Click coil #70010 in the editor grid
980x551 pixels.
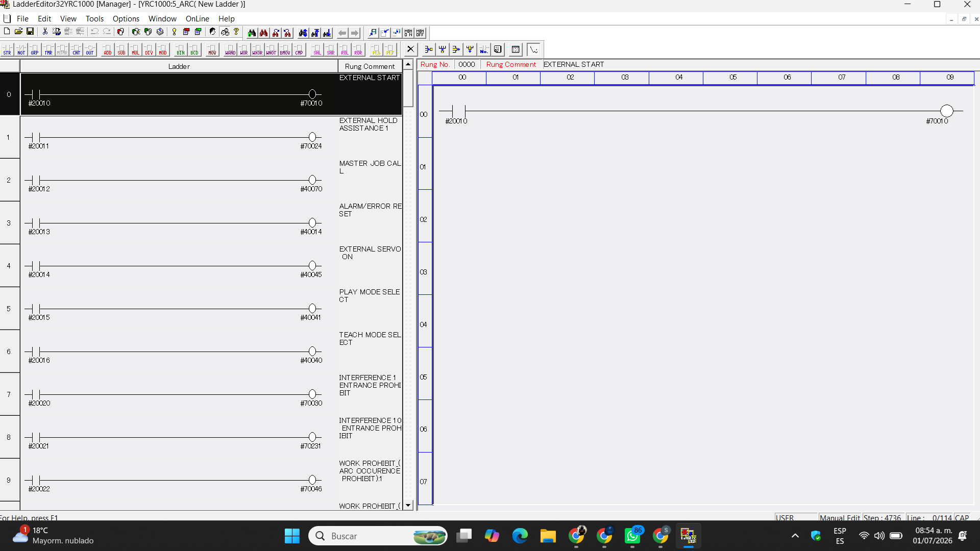pos(946,111)
